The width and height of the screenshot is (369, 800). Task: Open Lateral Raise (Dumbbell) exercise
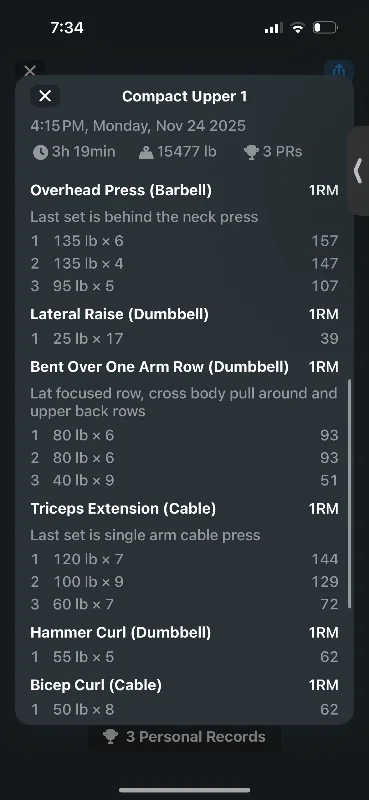point(119,314)
